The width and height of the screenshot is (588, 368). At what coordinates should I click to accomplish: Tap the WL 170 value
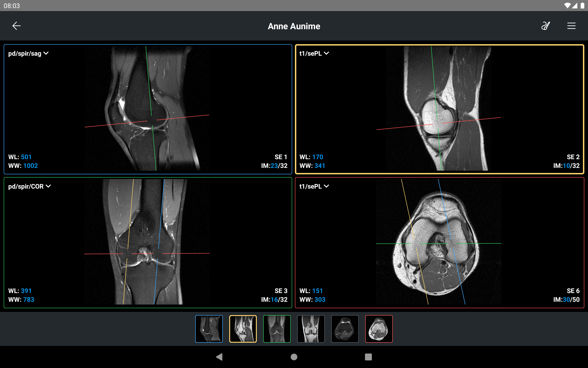point(318,157)
